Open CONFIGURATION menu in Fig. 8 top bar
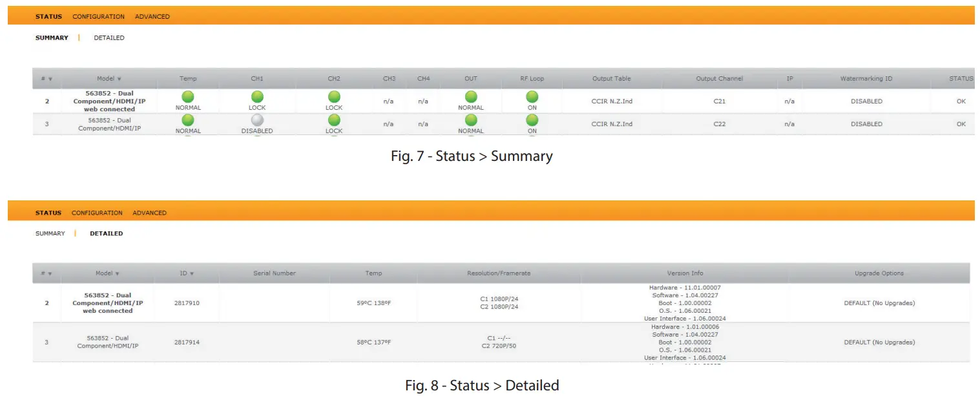980x402 pixels. tap(97, 213)
